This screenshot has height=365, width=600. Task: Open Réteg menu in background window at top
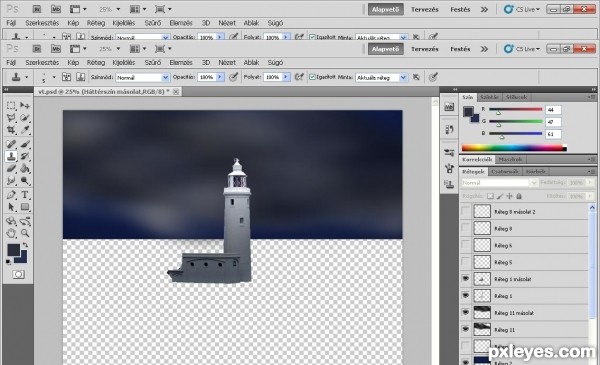coord(96,23)
